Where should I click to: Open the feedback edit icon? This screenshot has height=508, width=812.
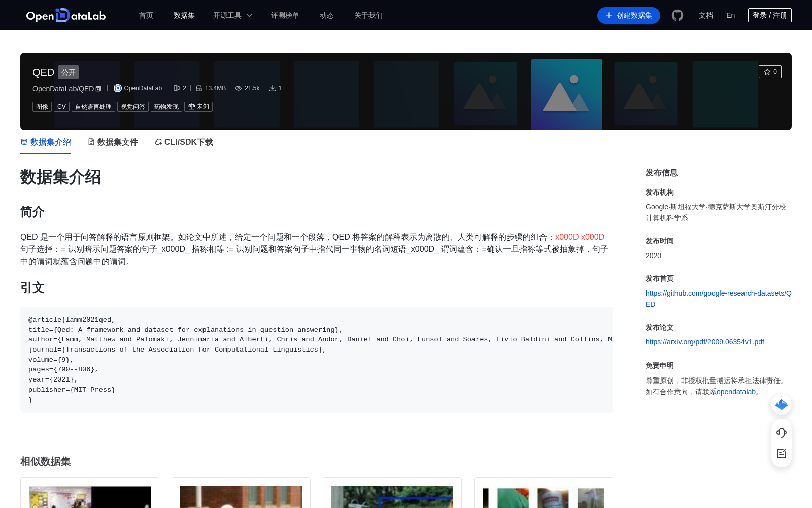tap(782, 453)
